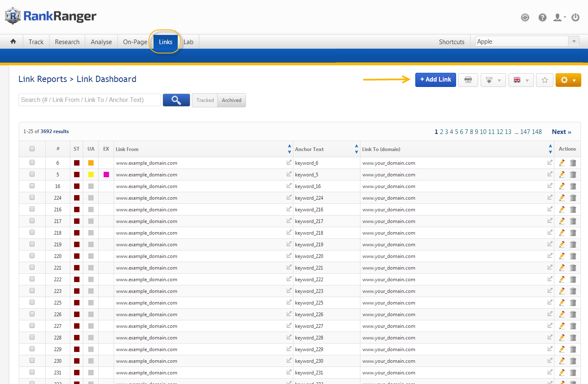This screenshot has height=384, width=588.
Task: Go to Next results page
Action: coord(561,132)
